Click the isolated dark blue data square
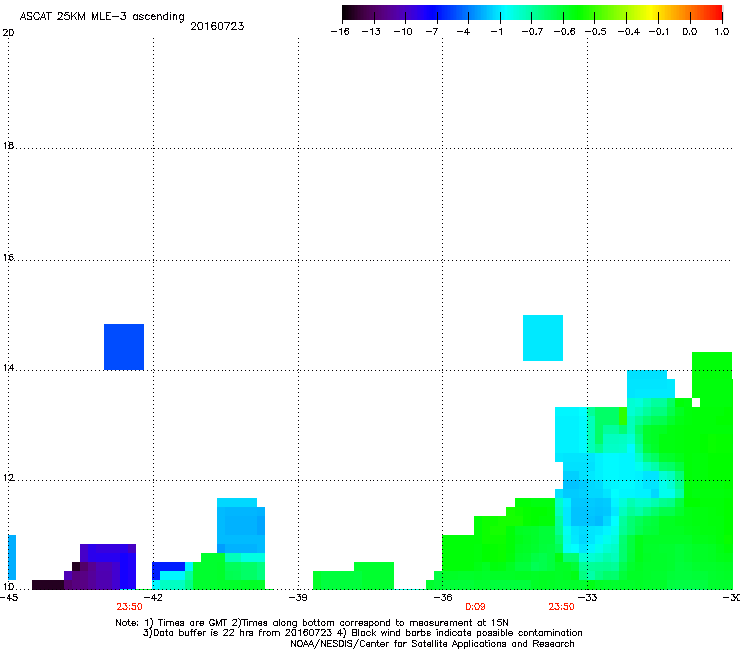This screenshot has height=650, width=740. pos(124,347)
